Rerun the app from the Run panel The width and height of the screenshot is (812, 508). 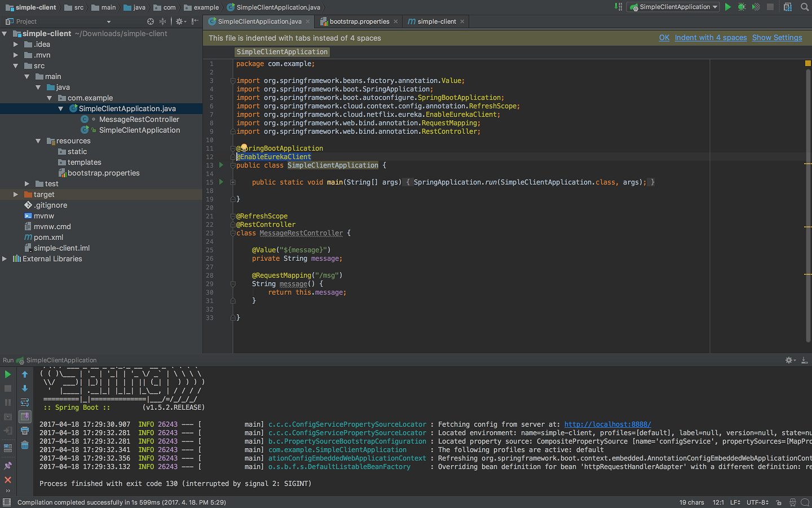click(8, 374)
